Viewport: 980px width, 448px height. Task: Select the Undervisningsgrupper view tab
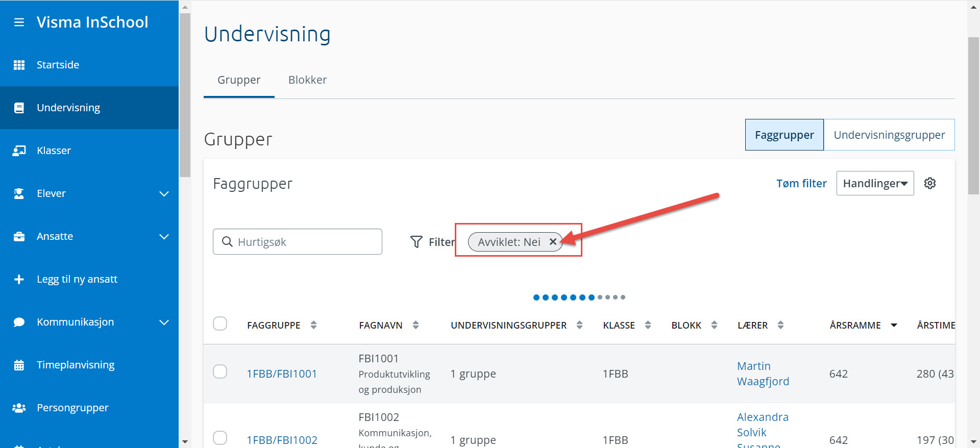pyautogui.click(x=889, y=135)
